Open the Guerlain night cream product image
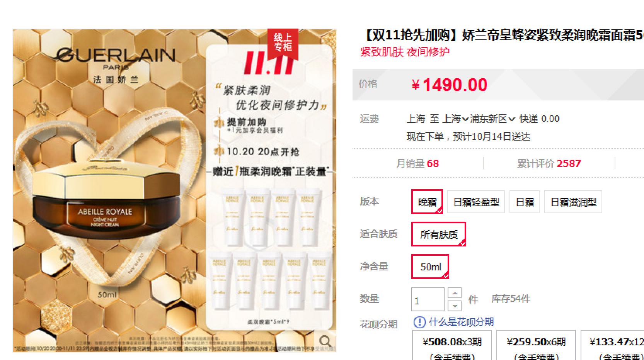The image size is (644, 360). [175, 190]
